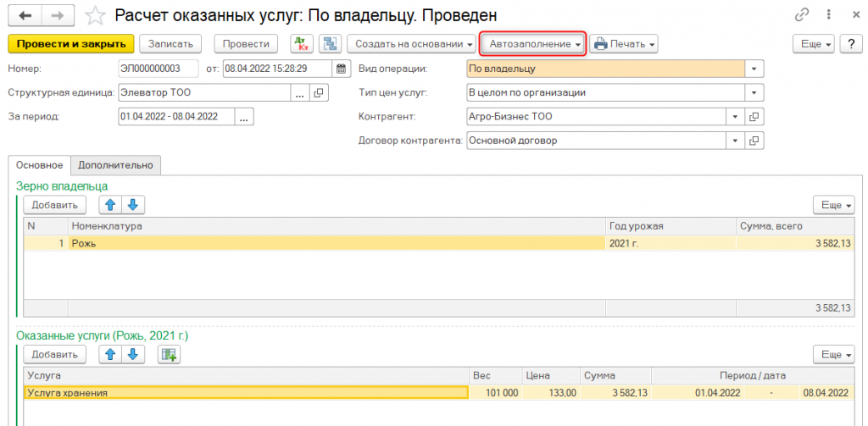Move grain row up with arrow

click(x=110, y=204)
